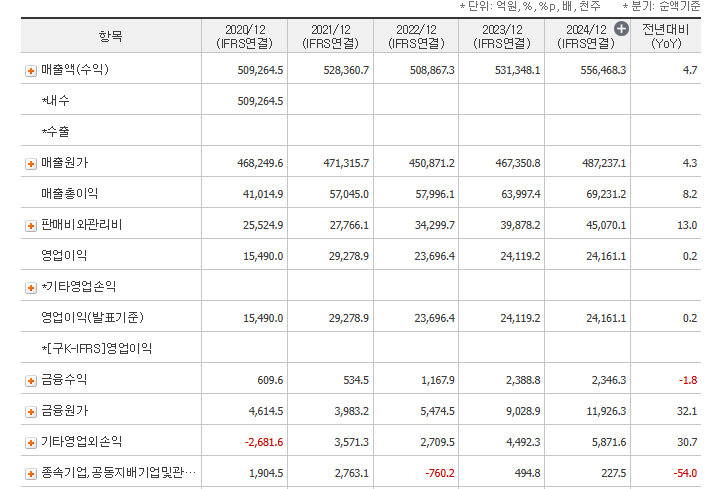Select the 2021/12 (IFRS연결) column header
Screen dimensions: 707x489
tap(331, 36)
